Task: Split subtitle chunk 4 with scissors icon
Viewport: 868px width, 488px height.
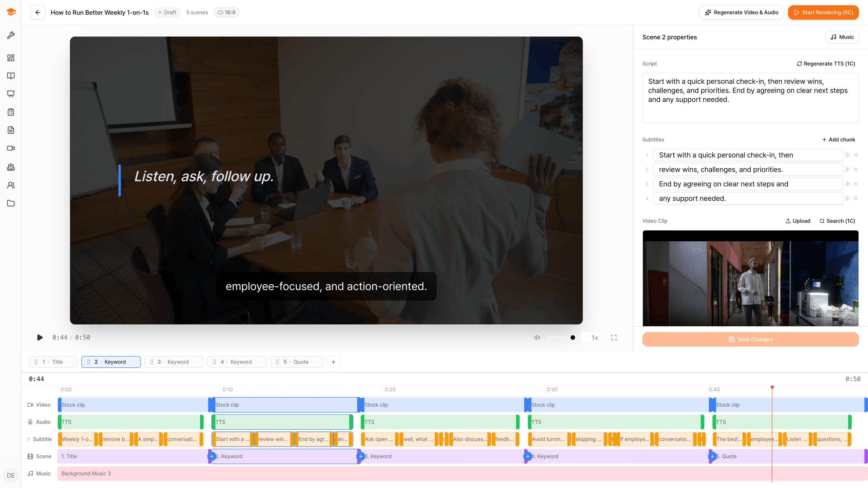Action: 848,199
